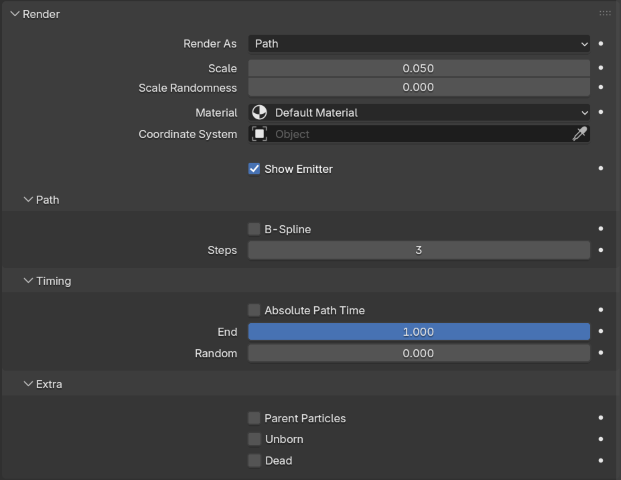
Task: Click the animate dot beside Unborn
Action: [601, 439]
